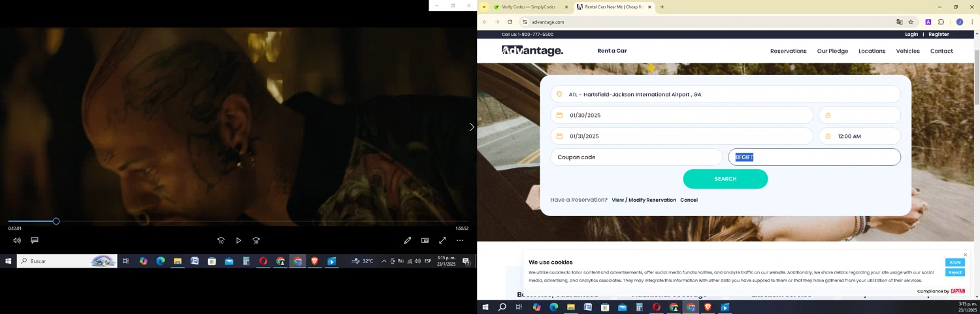The image size is (980, 314).
Task: Click the Advantage logo
Action: point(532,51)
